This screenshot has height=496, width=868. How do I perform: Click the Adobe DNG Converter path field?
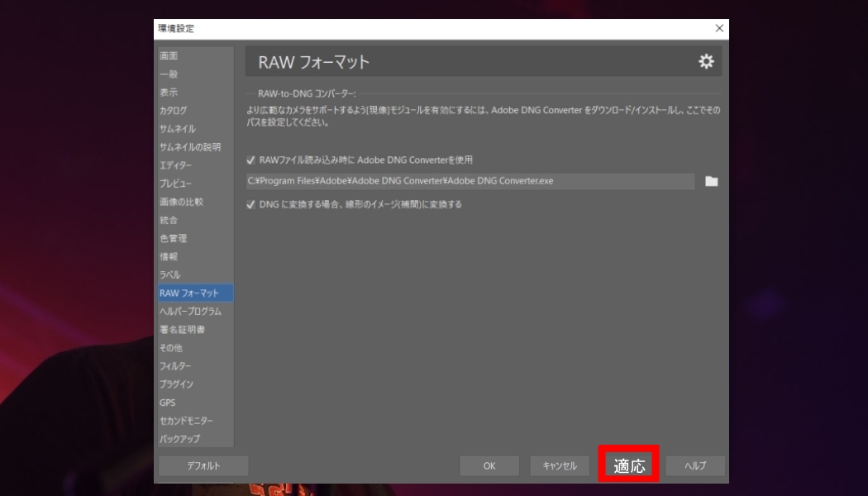(470, 181)
